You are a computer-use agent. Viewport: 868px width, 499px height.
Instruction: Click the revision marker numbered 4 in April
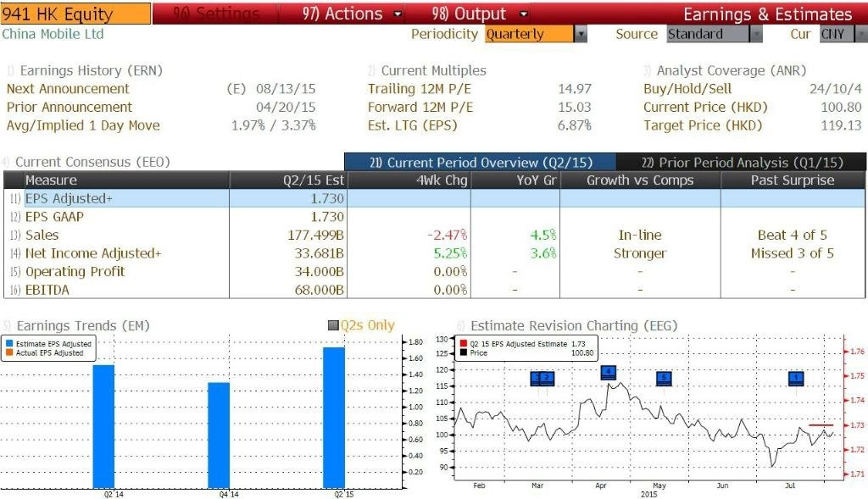pyautogui.click(x=609, y=372)
